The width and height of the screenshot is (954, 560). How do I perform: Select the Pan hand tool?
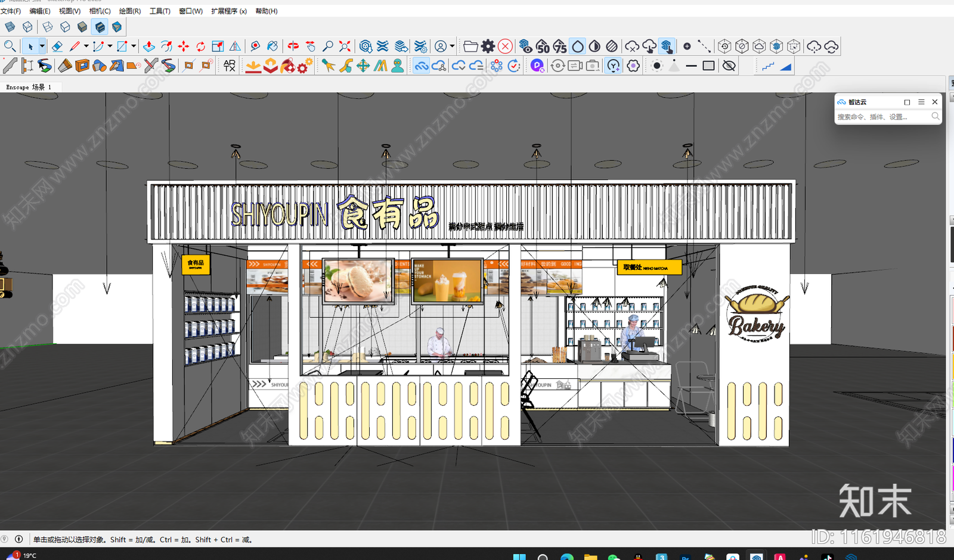[x=310, y=46]
